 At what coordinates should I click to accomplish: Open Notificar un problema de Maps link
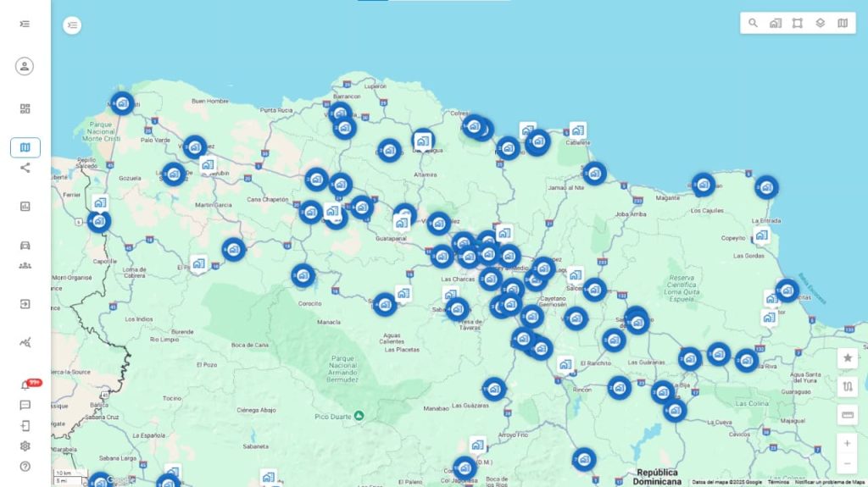[830, 483]
